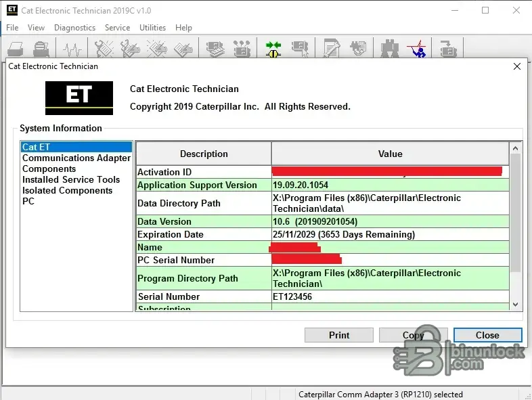Close the main Cat ET 2019C window

click(x=516, y=10)
